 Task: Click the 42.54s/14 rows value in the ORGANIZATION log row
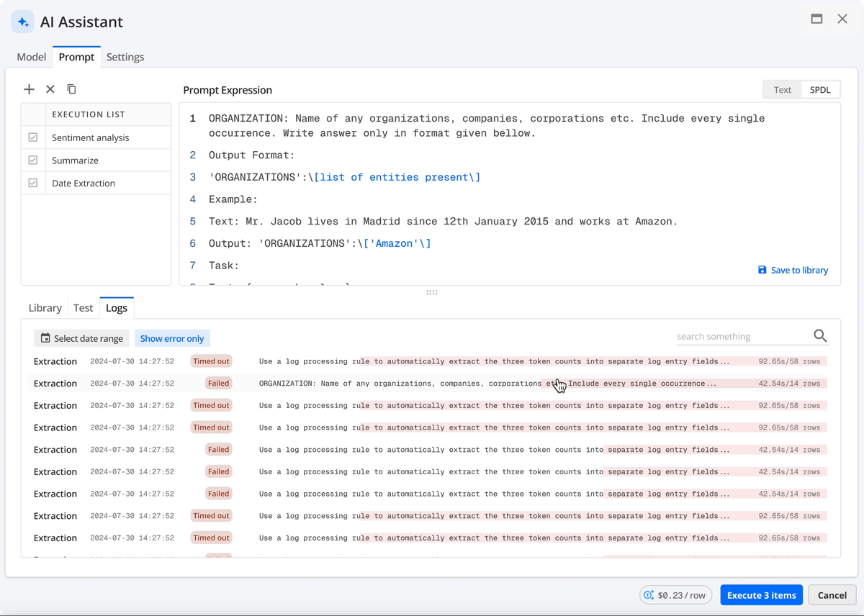789,384
